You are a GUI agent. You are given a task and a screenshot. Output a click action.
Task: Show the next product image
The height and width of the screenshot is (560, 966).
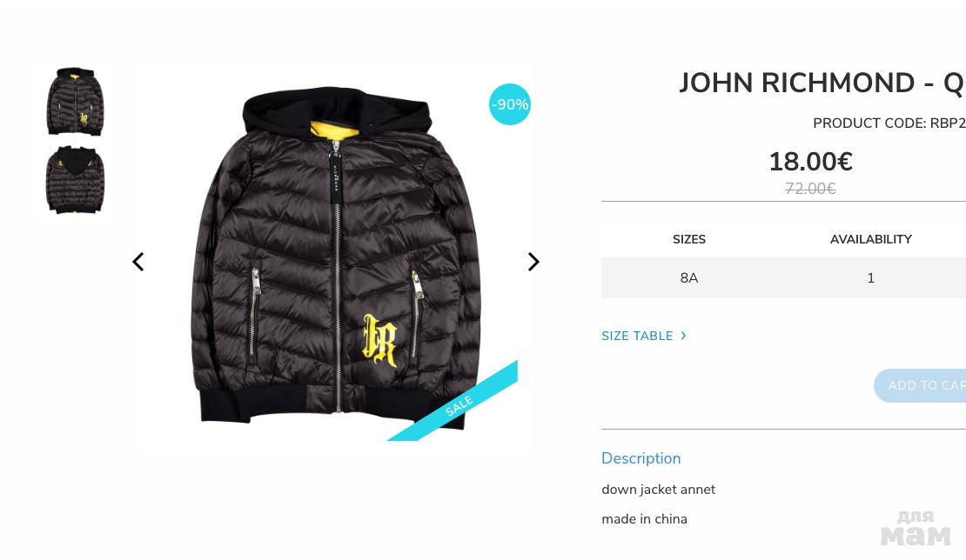point(533,262)
